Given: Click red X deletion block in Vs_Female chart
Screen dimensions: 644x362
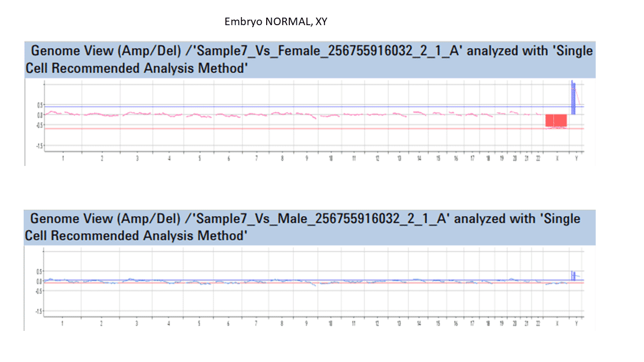Looking at the screenshot, I should point(556,121).
